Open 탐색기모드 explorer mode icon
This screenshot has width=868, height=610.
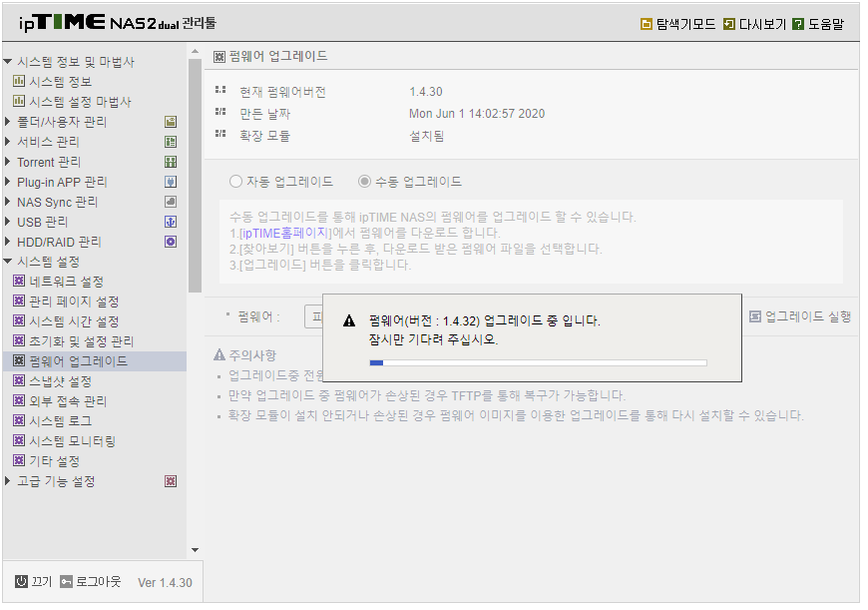tap(646, 24)
